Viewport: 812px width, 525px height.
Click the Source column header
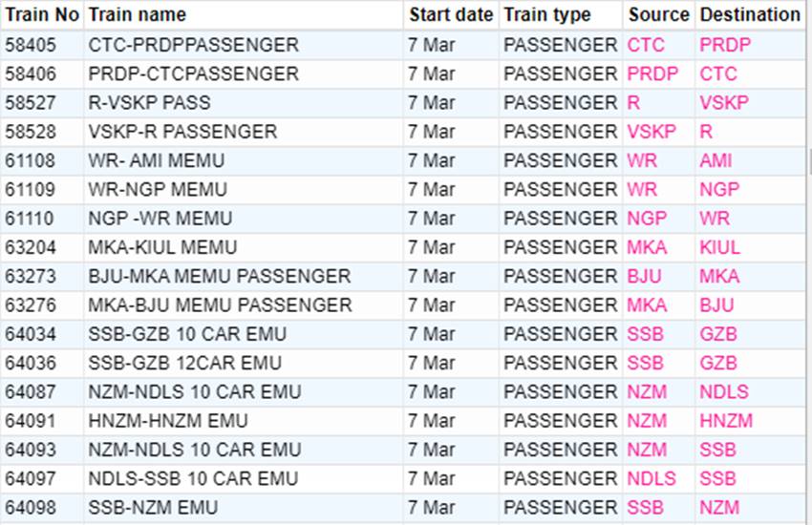point(658,14)
